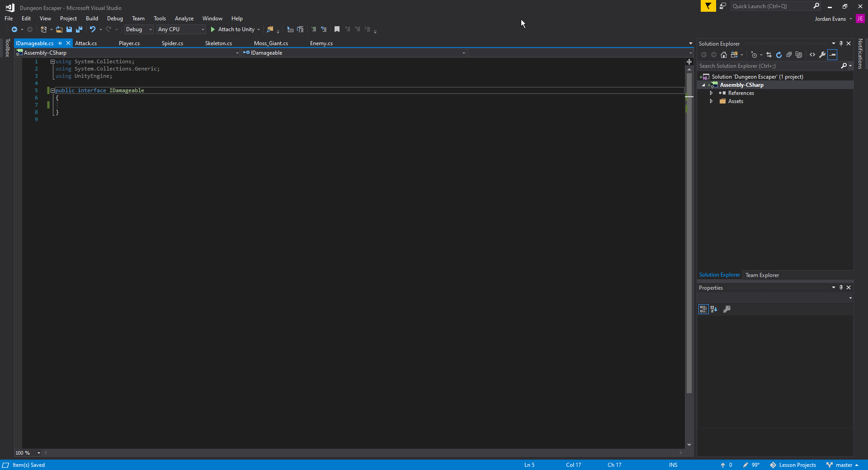The width and height of the screenshot is (868, 470).
Task: Click the View Code icon in Solution Explorer
Action: point(811,55)
